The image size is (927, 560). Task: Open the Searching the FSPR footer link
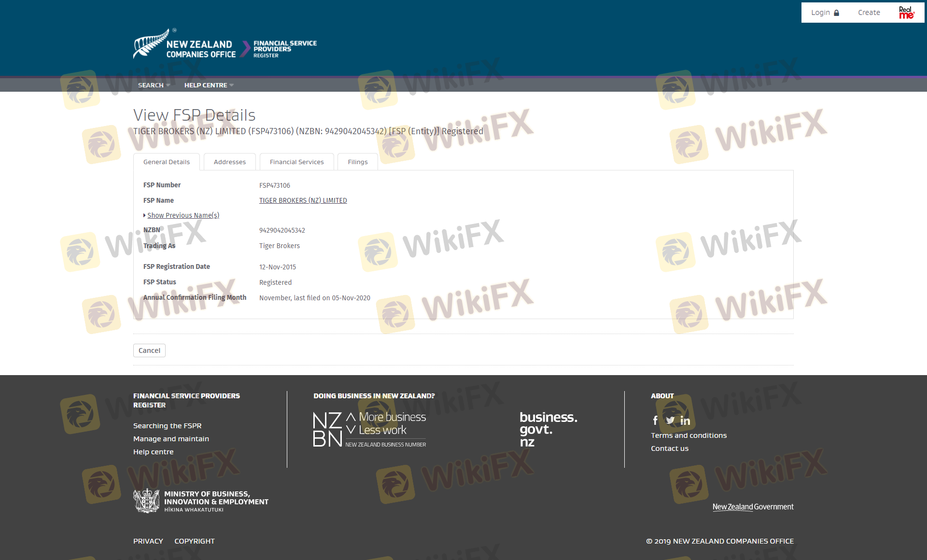pyautogui.click(x=168, y=426)
